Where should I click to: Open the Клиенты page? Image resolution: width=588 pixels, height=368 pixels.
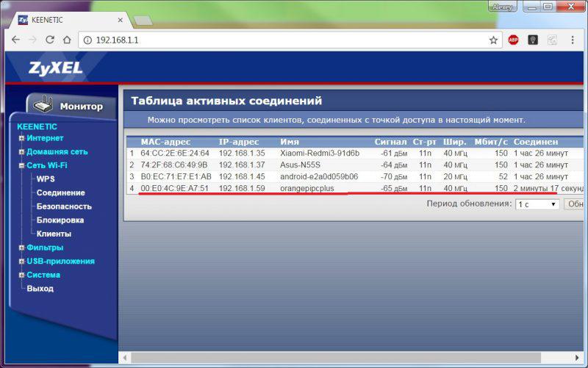click(53, 234)
